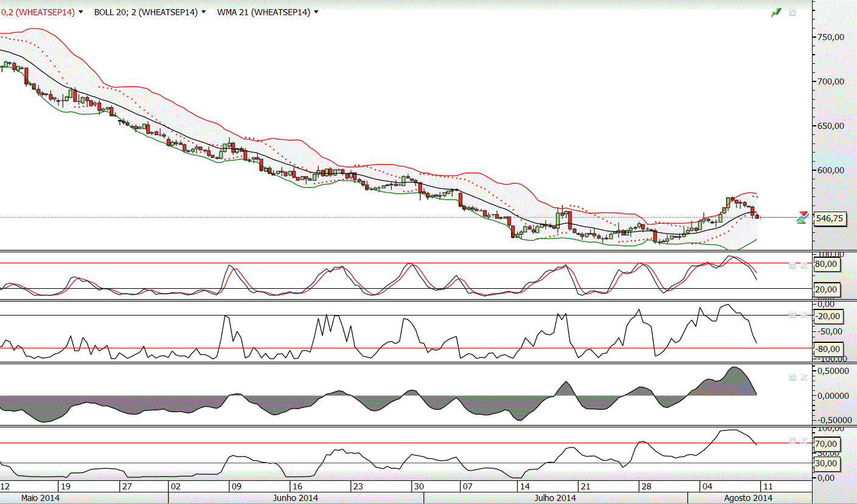The height and width of the screenshot is (504, 857).
Task: Select the WMA 21 indicator label
Action: 263,12
